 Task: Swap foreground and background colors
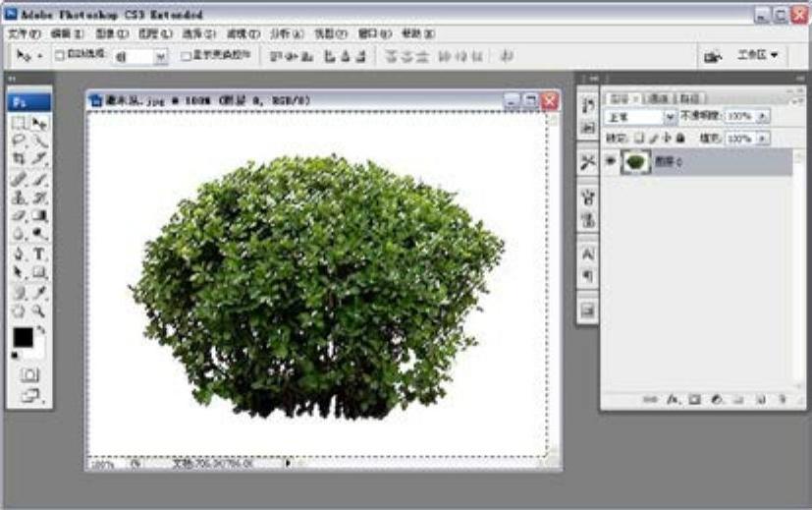tap(41, 329)
